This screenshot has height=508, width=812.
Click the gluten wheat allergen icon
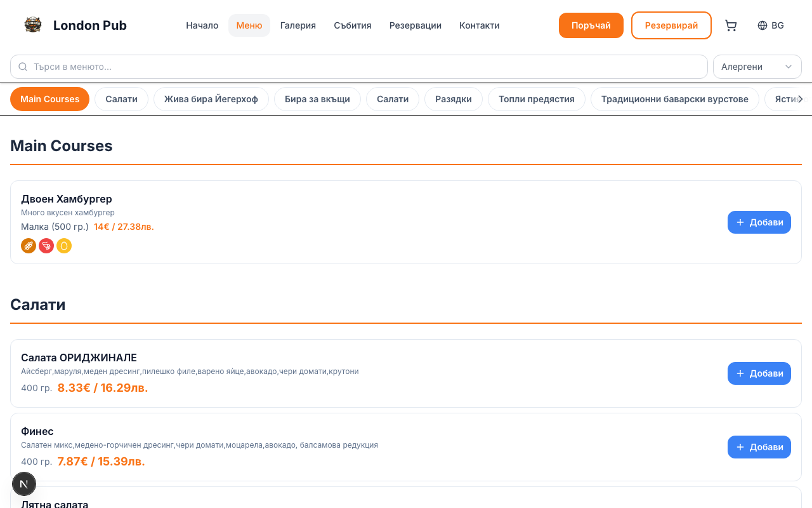(x=29, y=246)
